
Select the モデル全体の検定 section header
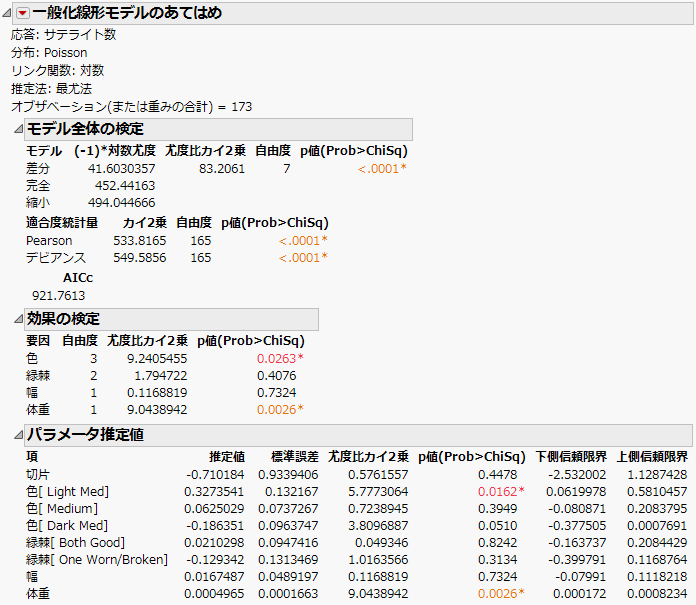tap(218, 129)
